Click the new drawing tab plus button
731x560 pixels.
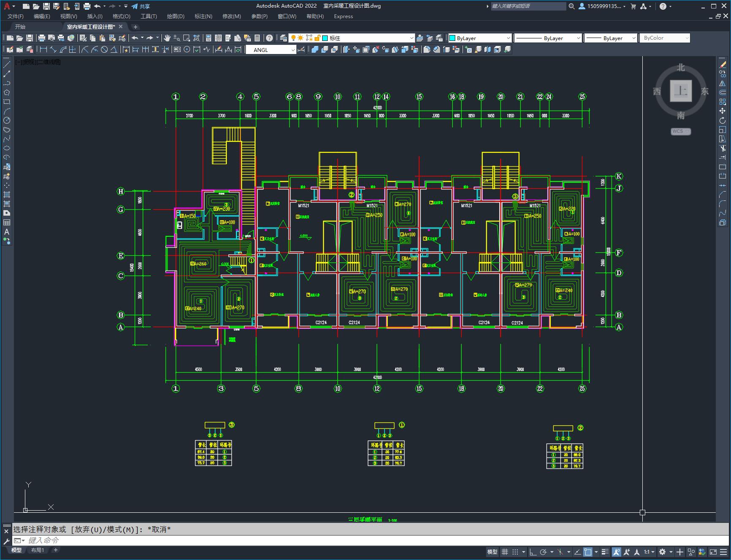pos(136,27)
